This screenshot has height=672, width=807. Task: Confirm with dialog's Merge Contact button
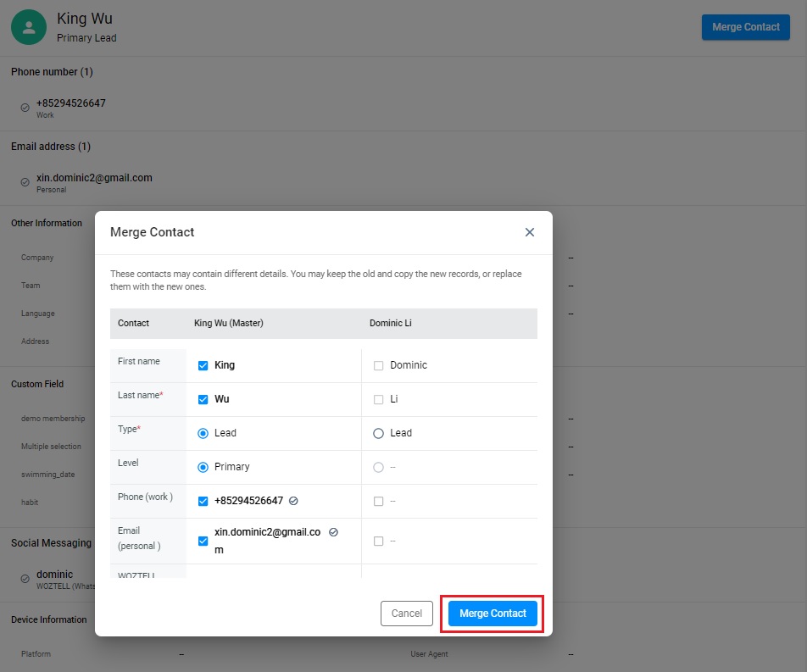pyautogui.click(x=493, y=614)
